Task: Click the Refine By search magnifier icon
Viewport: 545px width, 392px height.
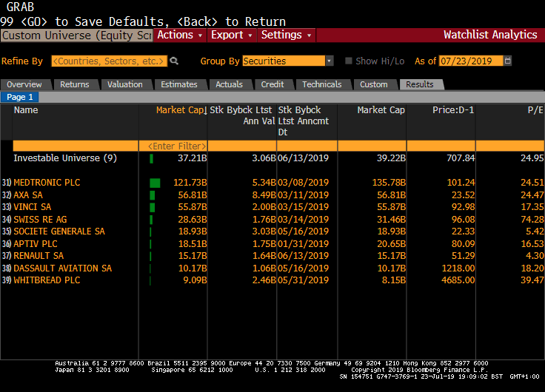Action: (175, 61)
